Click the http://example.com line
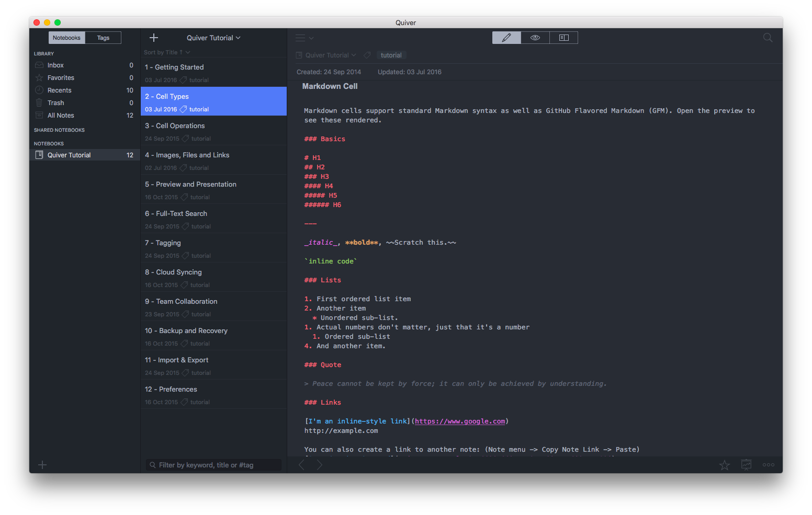This screenshot has width=812, height=515. click(341, 431)
